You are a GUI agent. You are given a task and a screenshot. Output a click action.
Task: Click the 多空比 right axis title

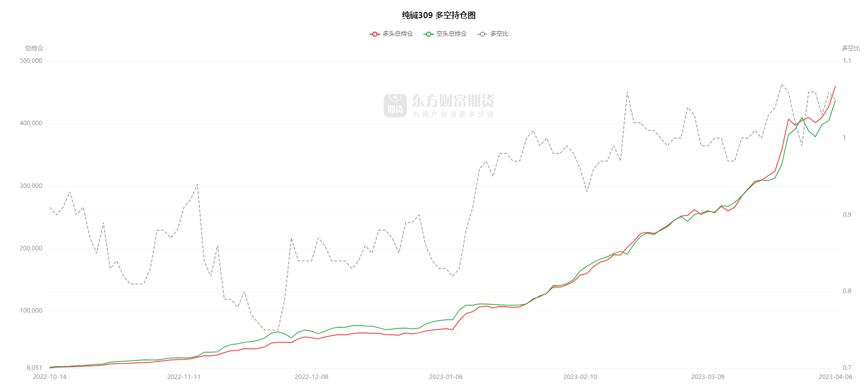tap(850, 48)
